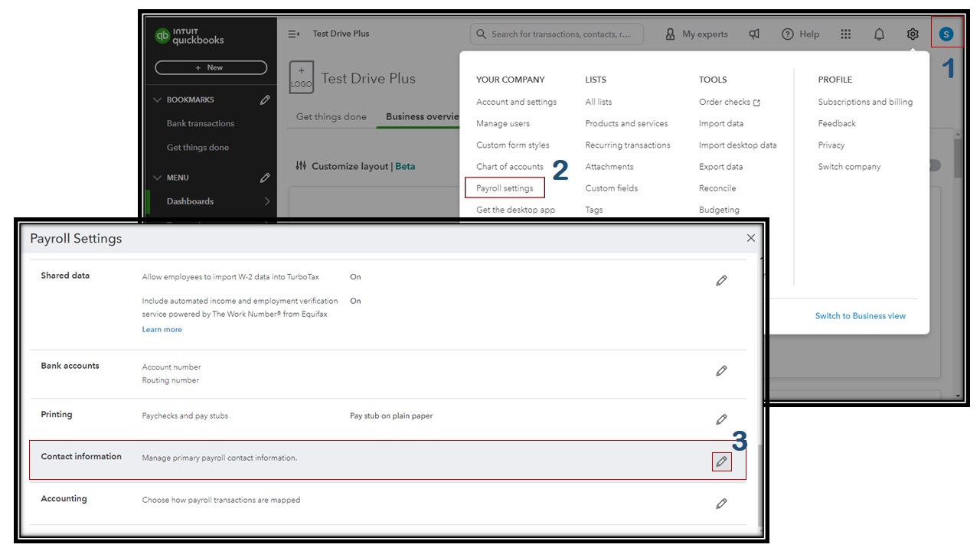The width and height of the screenshot is (980, 551).
Task: Open Products and services
Action: point(626,123)
